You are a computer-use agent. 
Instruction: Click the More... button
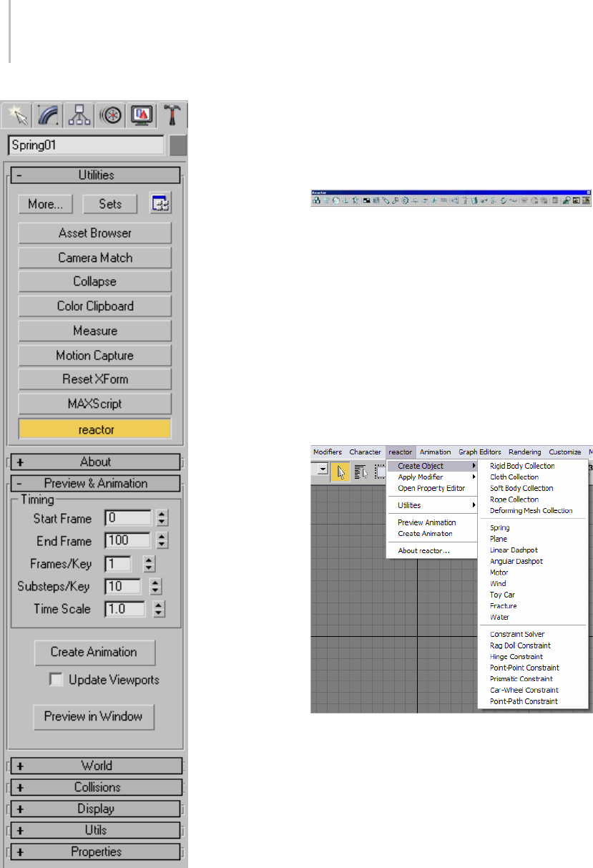point(46,204)
